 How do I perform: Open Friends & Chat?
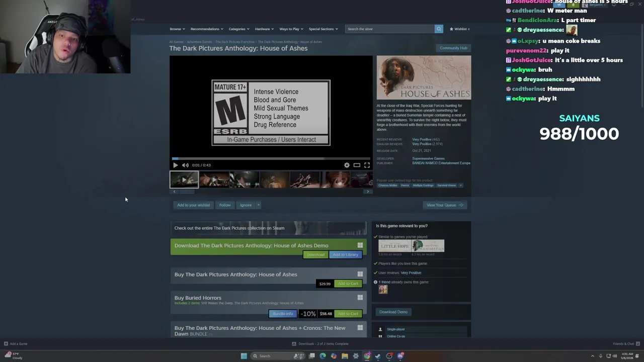(x=626, y=344)
